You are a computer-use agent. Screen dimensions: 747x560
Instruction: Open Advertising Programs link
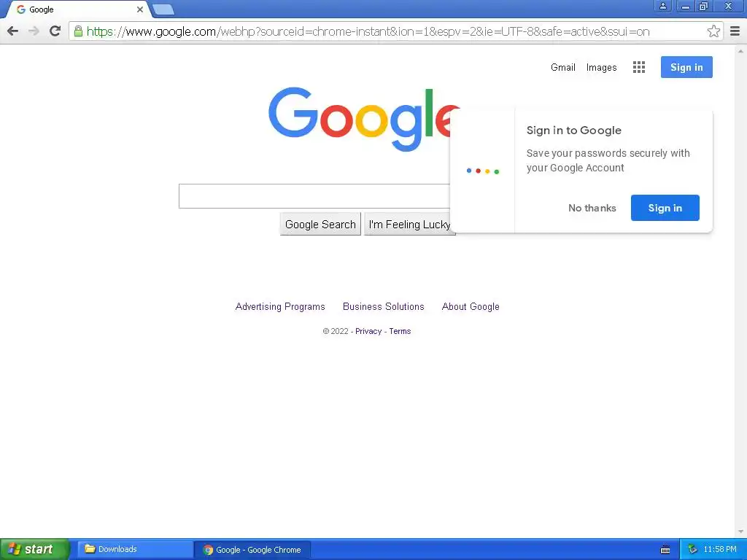pos(280,307)
